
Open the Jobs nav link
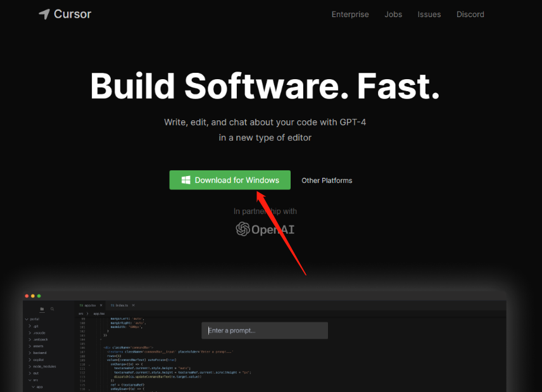[x=393, y=15]
